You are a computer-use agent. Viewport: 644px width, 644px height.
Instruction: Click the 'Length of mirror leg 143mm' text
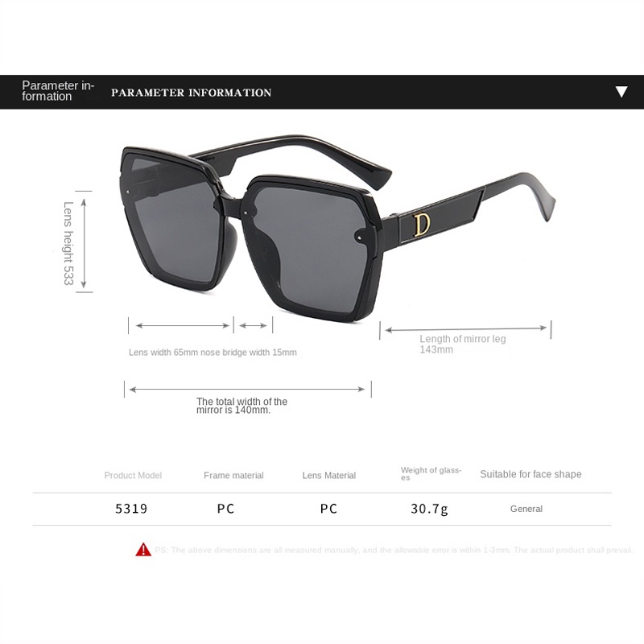click(462, 345)
